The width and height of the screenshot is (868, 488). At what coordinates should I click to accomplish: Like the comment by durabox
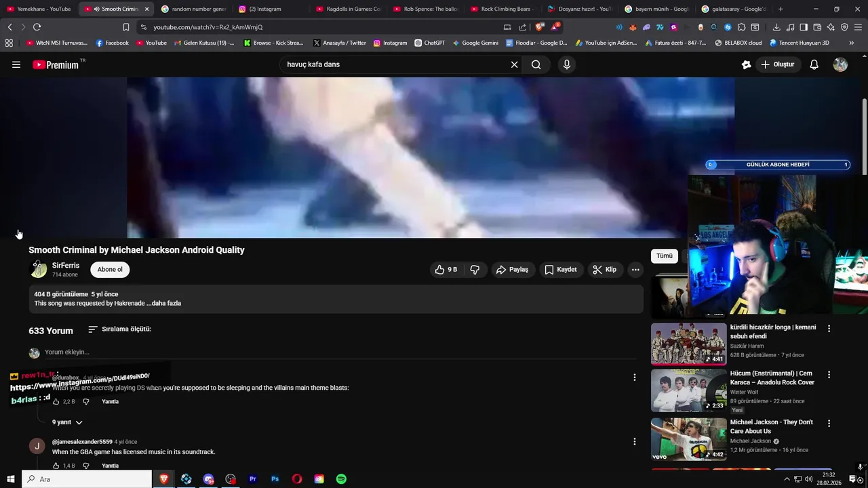point(56,401)
